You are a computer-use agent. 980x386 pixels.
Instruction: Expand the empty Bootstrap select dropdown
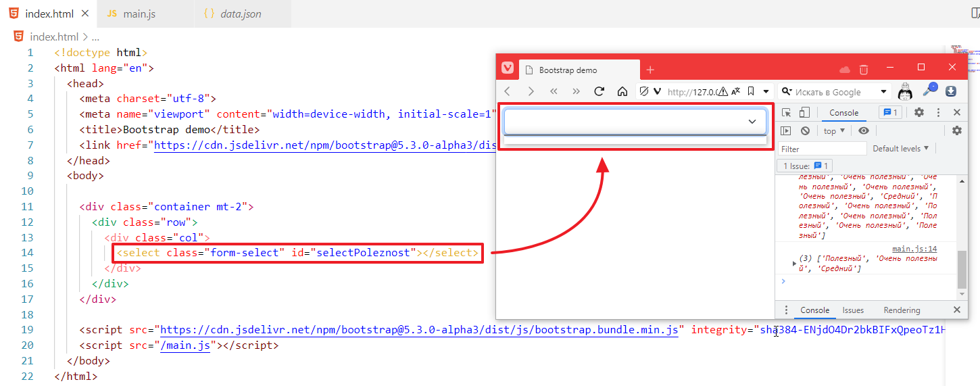(635, 122)
